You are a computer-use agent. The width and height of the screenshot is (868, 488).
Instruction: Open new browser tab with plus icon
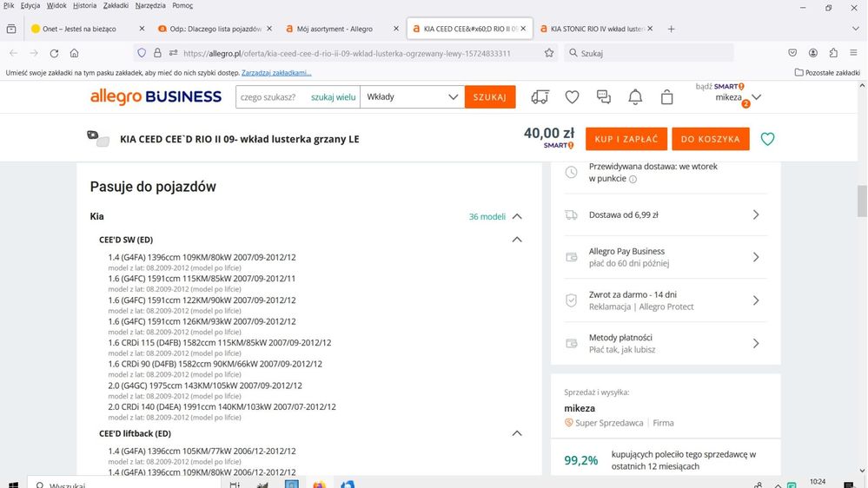tap(671, 29)
